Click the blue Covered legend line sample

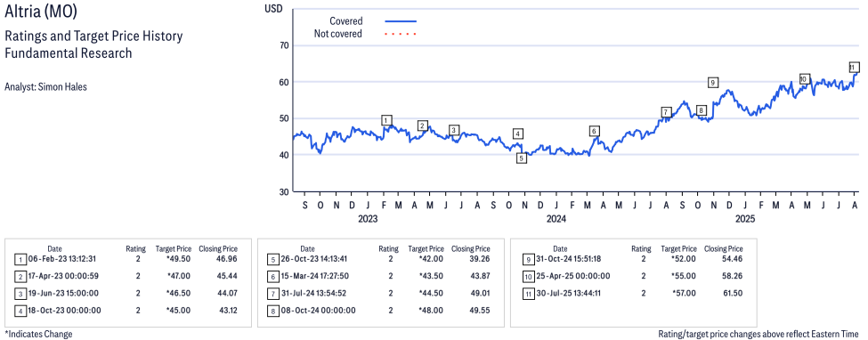401,21
